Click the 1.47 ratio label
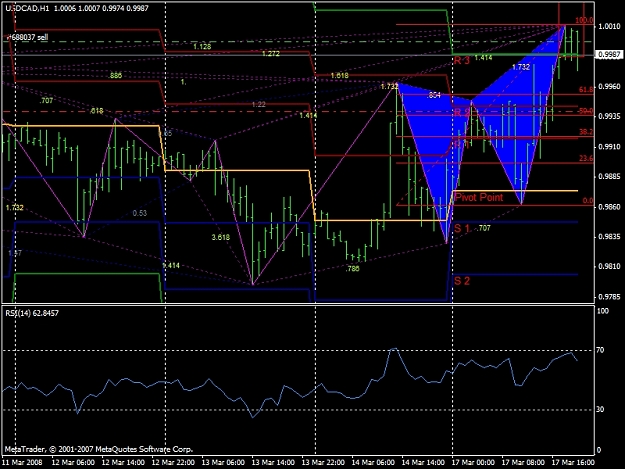 [x=15, y=253]
